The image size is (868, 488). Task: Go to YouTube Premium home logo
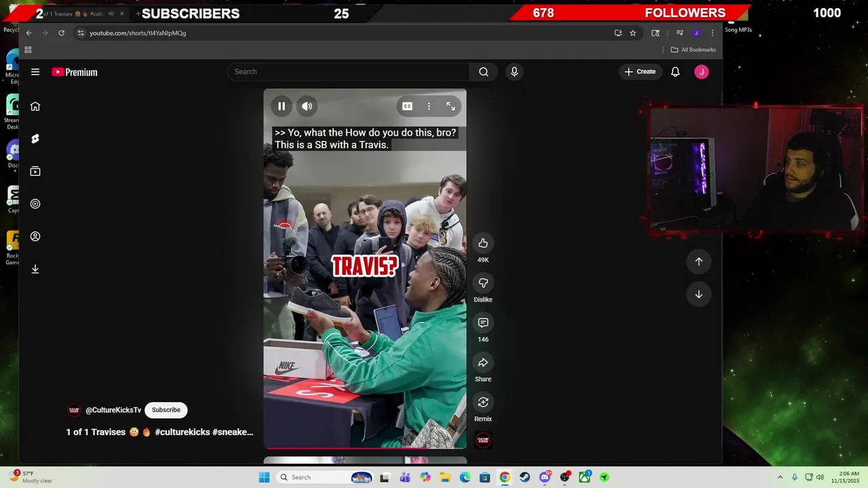(x=75, y=72)
